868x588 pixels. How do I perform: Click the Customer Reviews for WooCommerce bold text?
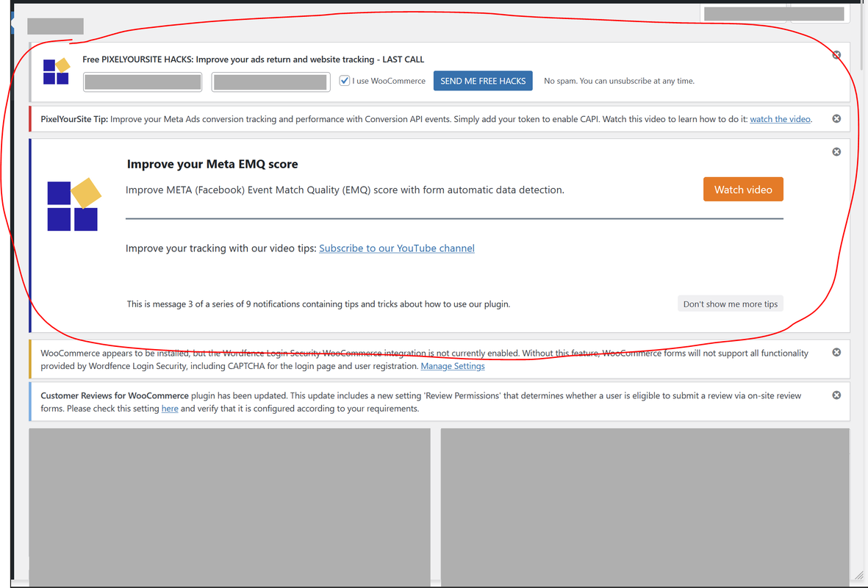(115, 395)
